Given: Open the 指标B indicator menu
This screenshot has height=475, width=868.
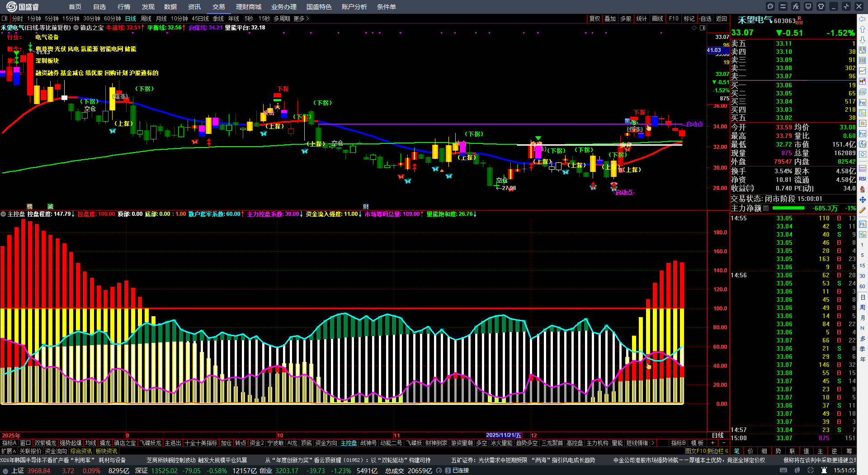Looking at the screenshot, I should click(x=678, y=443).
